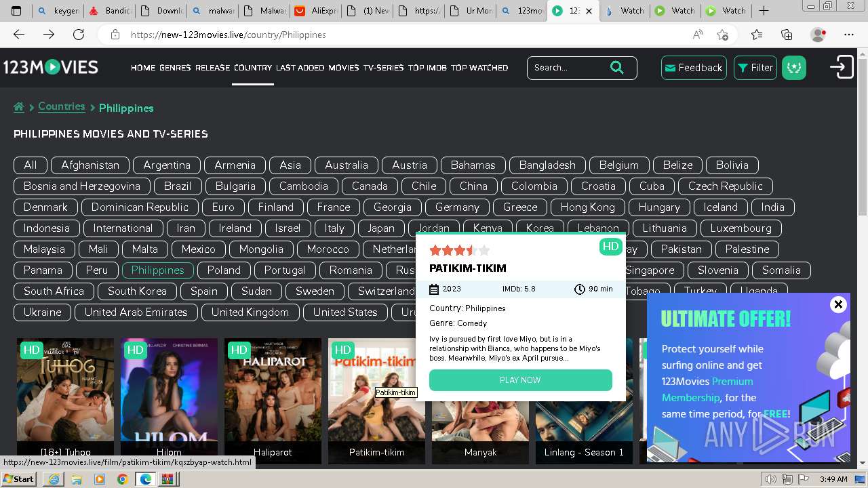Open a new browser tab with plus
The height and width of the screenshot is (488, 868).
coord(764,10)
